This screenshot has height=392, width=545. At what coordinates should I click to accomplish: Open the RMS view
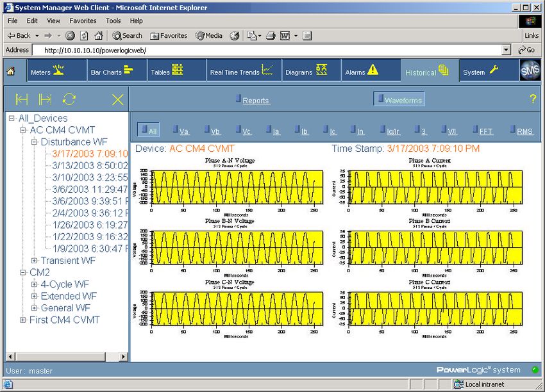coord(521,131)
